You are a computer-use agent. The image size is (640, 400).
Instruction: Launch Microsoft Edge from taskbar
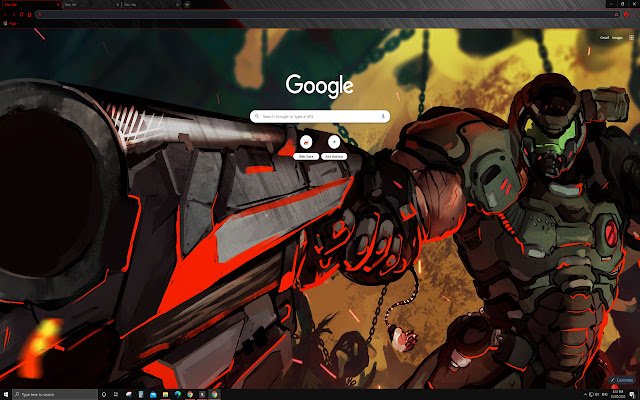(x=178, y=394)
